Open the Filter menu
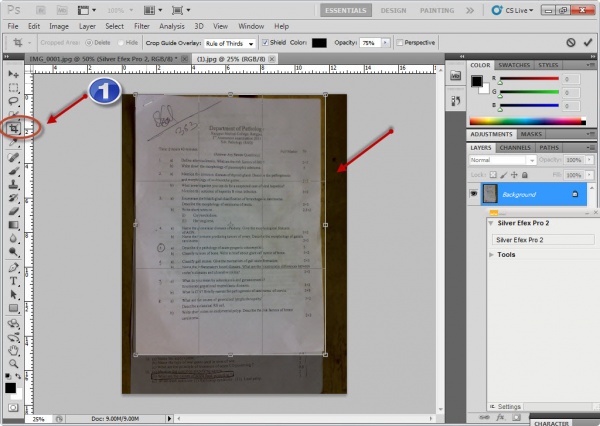The width and height of the screenshot is (600, 426). 142,25
